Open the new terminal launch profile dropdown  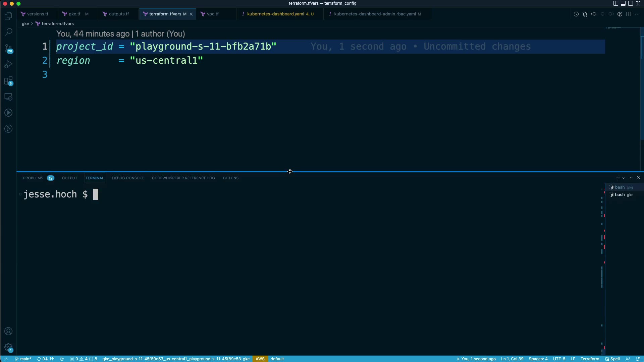[624, 178]
